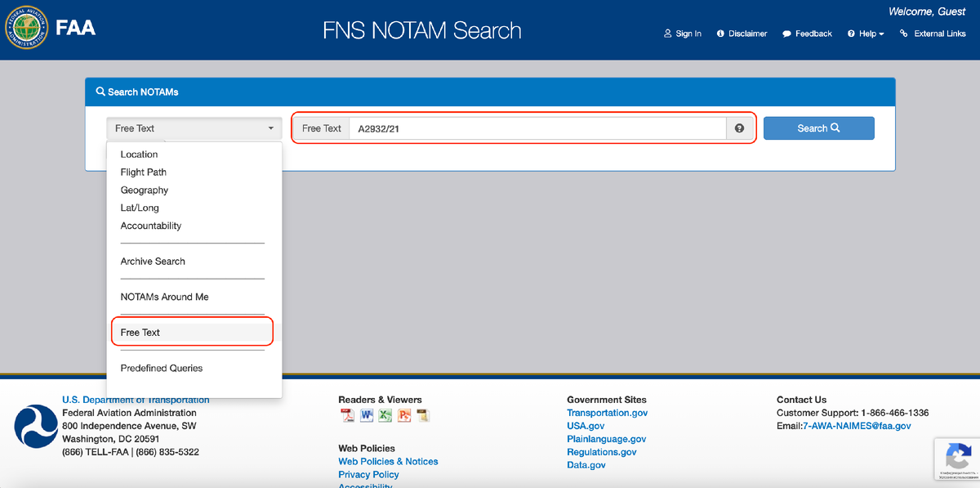Click the Search button
Image resolution: width=980 pixels, height=488 pixels.
tap(818, 128)
